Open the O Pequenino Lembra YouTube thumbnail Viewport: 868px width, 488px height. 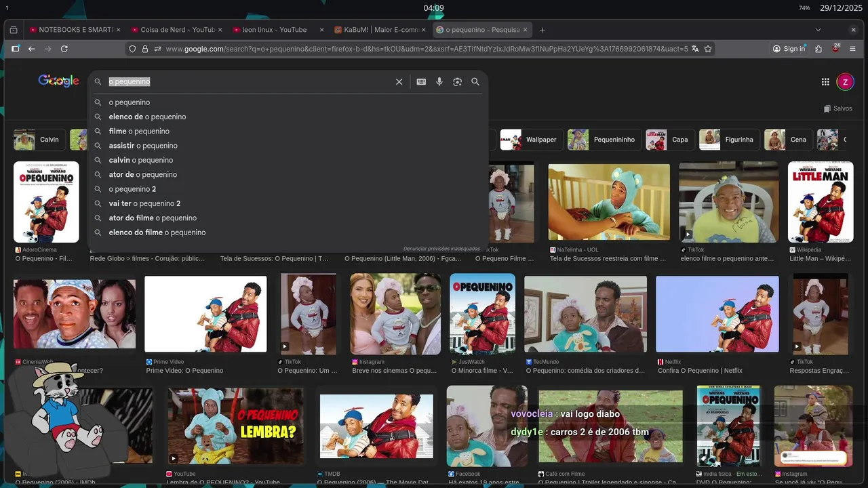[236, 426]
